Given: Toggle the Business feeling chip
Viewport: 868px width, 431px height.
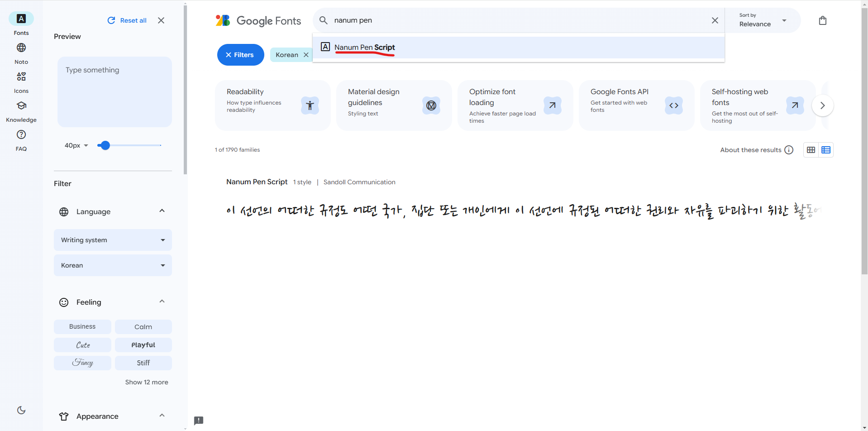Looking at the screenshot, I should pos(82,326).
